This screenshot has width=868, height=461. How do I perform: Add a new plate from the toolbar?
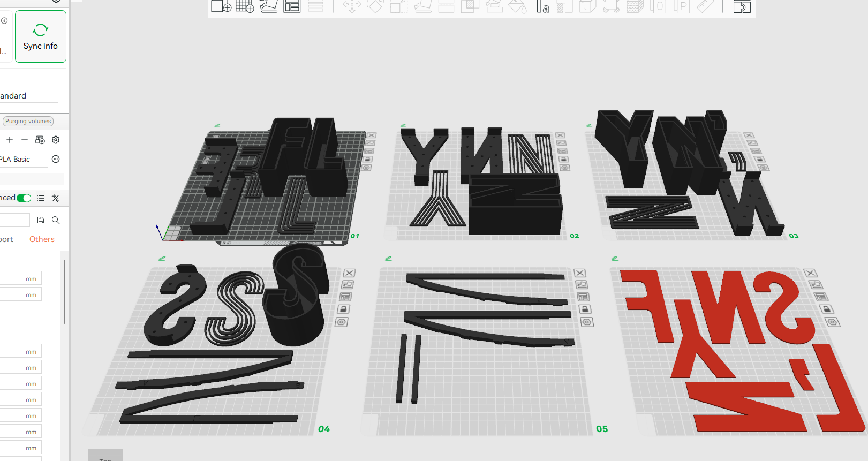[245, 6]
